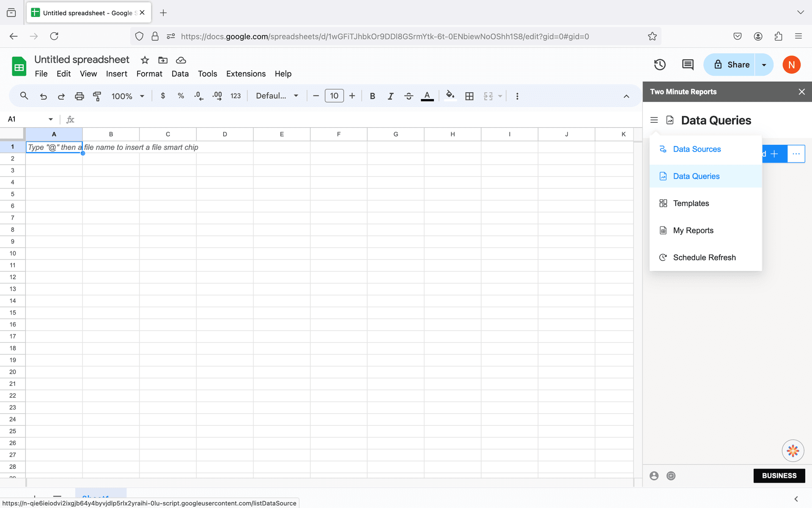Open the zoom level 100% dropdown
812x508 pixels.
[x=126, y=96]
